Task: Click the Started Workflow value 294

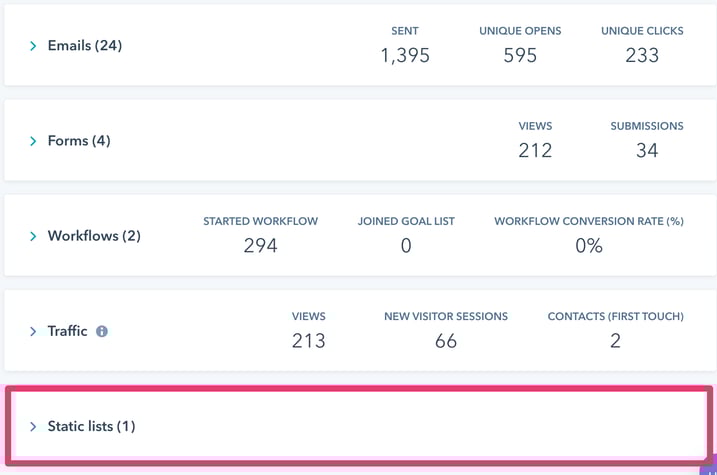Action: click(260, 246)
